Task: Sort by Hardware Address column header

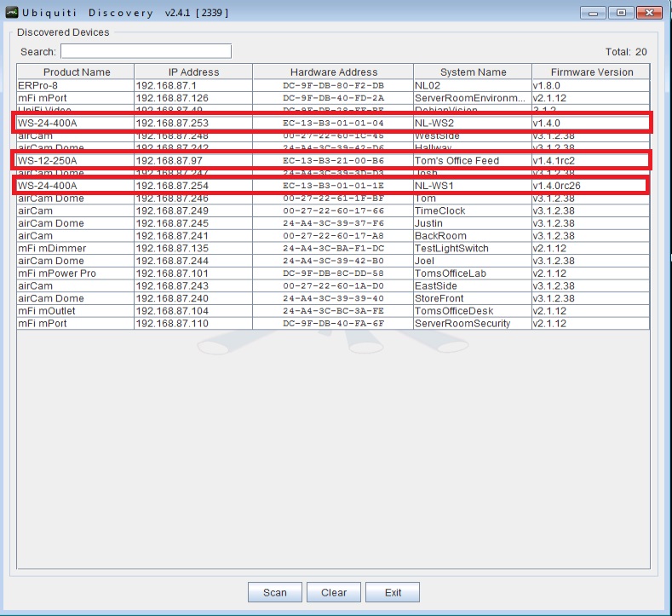Action: pyautogui.click(x=333, y=72)
